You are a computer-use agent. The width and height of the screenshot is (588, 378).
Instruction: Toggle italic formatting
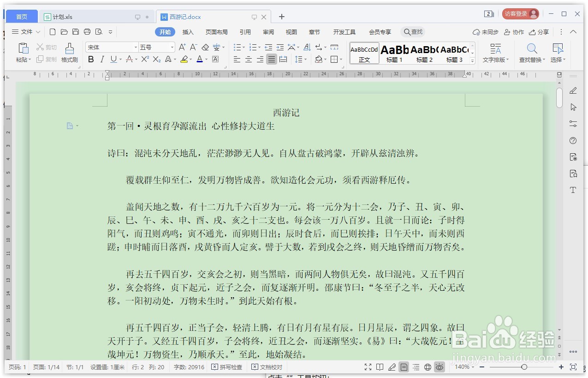click(102, 59)
